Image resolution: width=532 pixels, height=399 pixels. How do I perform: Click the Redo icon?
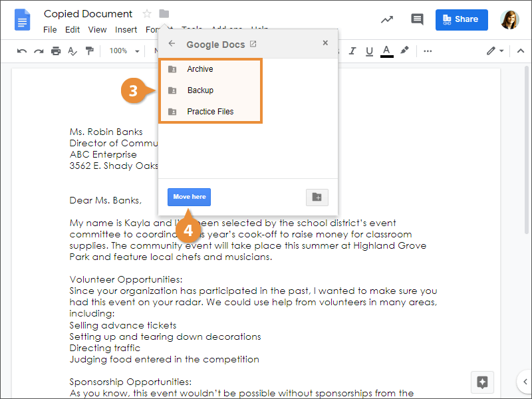coord(39,51)
